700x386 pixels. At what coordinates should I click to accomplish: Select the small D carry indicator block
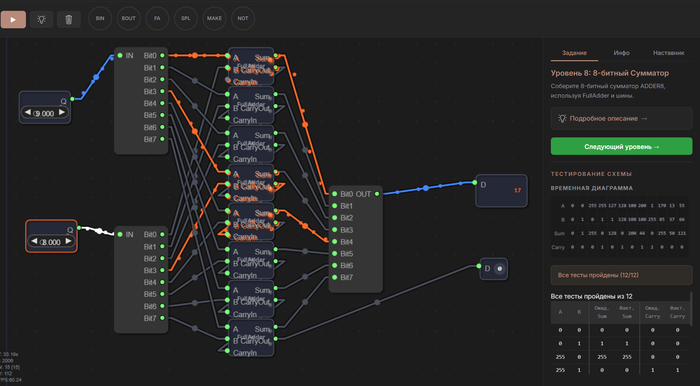494,269
